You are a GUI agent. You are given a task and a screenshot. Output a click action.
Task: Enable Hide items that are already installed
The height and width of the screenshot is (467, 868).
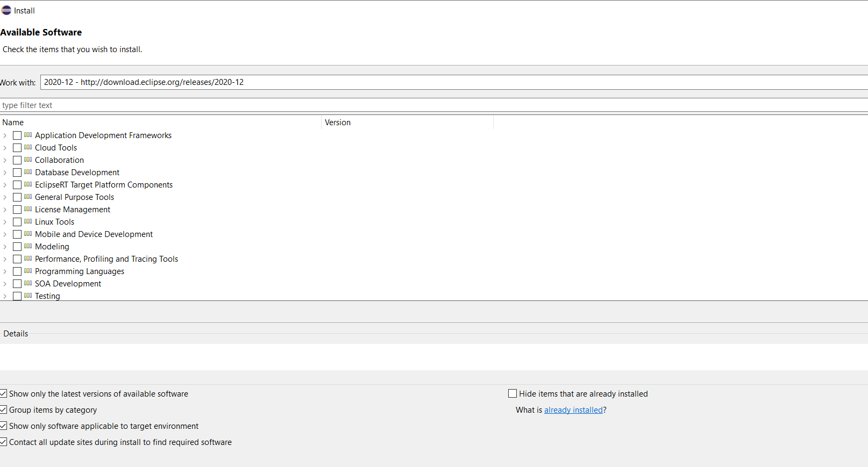click(x=513, y=393)
